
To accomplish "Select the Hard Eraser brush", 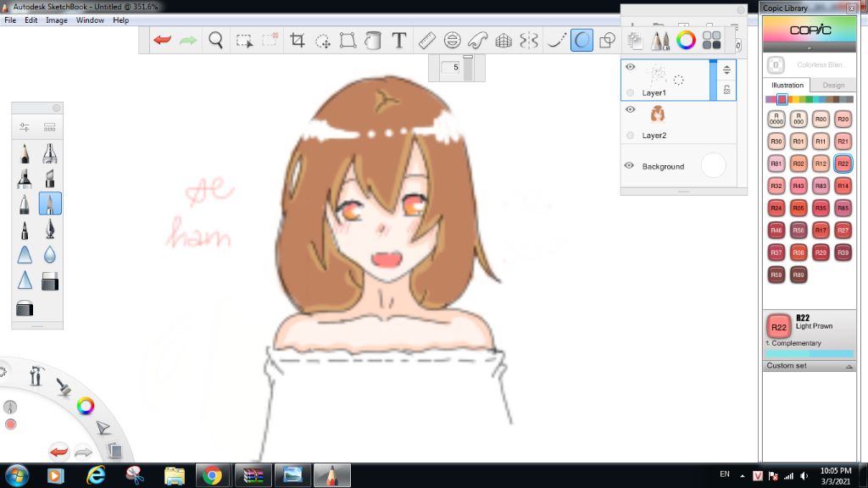I will point(50,281).
